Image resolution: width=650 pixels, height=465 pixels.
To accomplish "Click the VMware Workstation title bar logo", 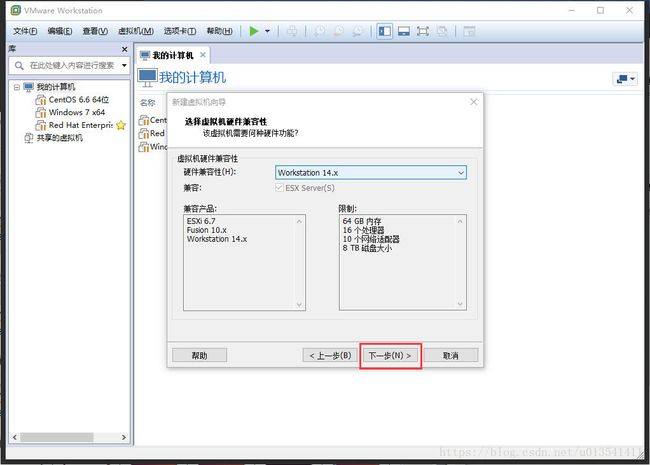I will click(16, 10).
